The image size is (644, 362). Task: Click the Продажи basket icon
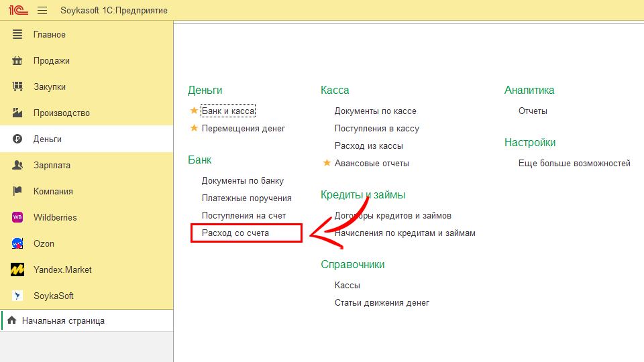tap(18, 61)
